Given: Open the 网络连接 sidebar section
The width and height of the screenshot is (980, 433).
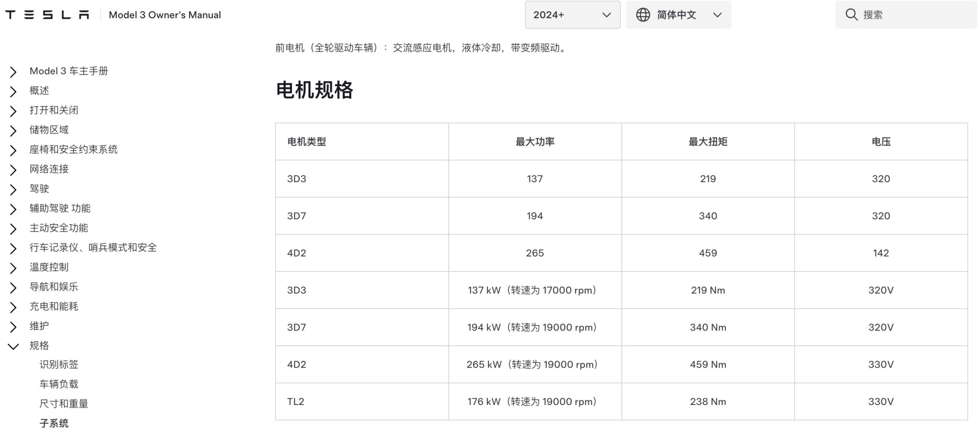Looking at the screenshot, I should [49, 169].
